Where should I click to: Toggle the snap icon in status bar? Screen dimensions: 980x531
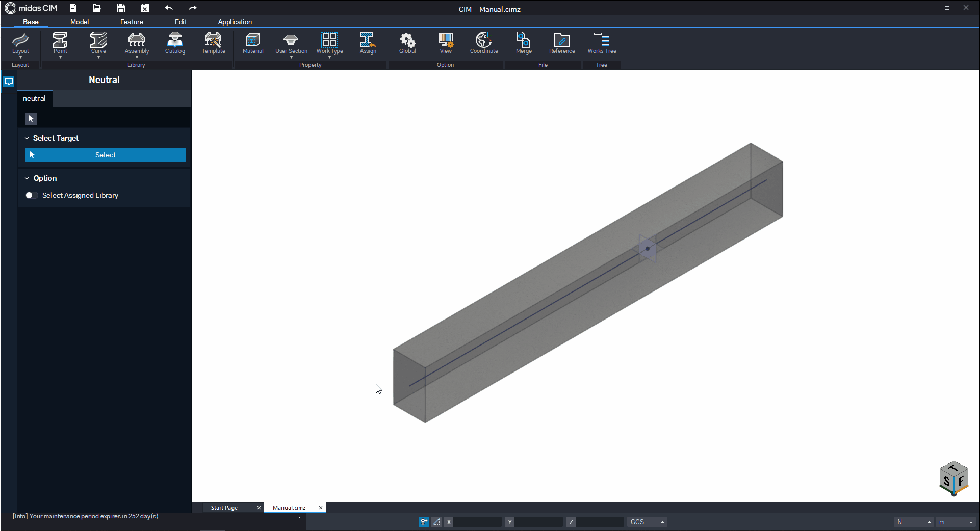(424, 522)
